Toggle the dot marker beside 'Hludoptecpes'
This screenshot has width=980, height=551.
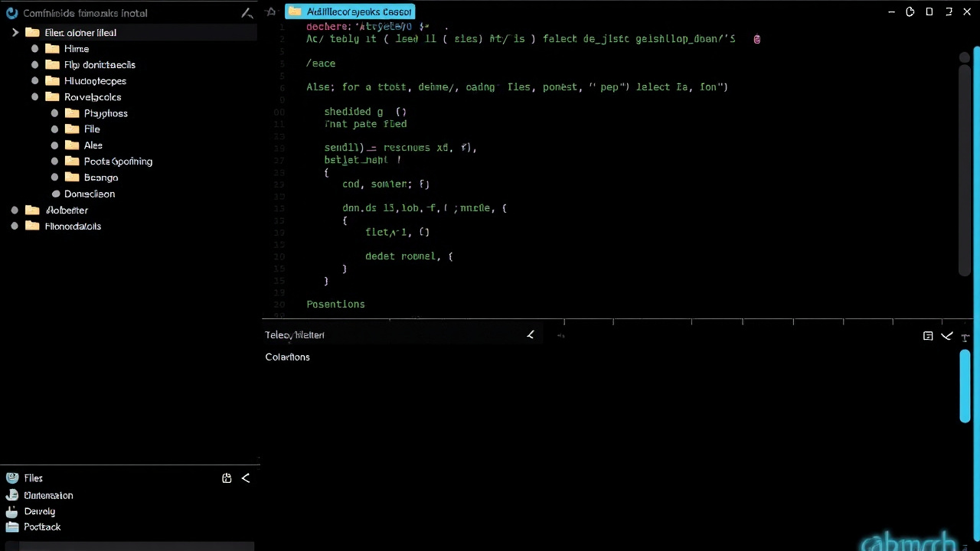34,81
